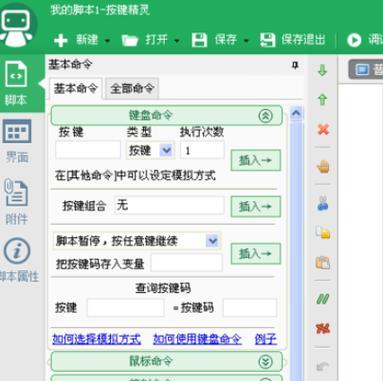This screenshot has height=381, width=383.
Task: Click the editor view tab icon
Action: (362, 70)
